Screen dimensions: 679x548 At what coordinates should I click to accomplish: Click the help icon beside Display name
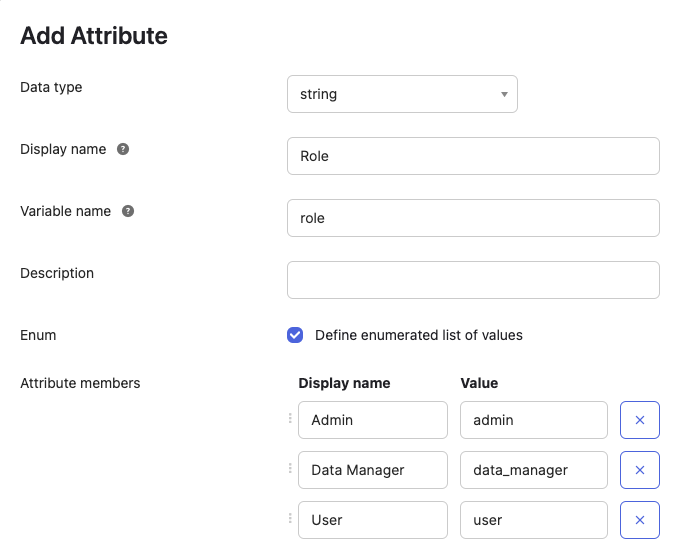coord(123,149)
